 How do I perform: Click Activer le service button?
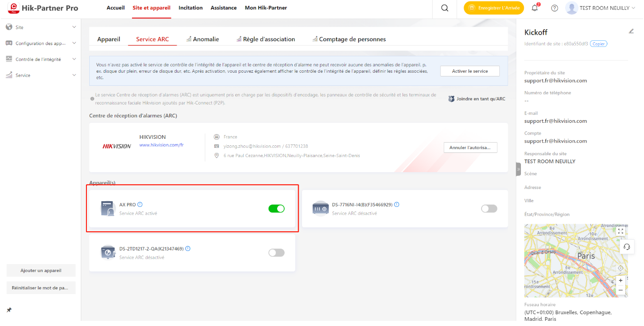point(470,71)
